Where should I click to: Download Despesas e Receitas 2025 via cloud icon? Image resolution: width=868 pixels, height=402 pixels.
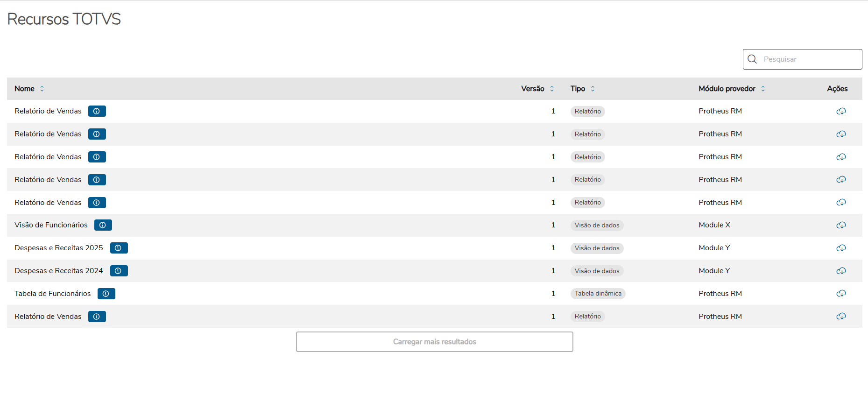(840, 248)
